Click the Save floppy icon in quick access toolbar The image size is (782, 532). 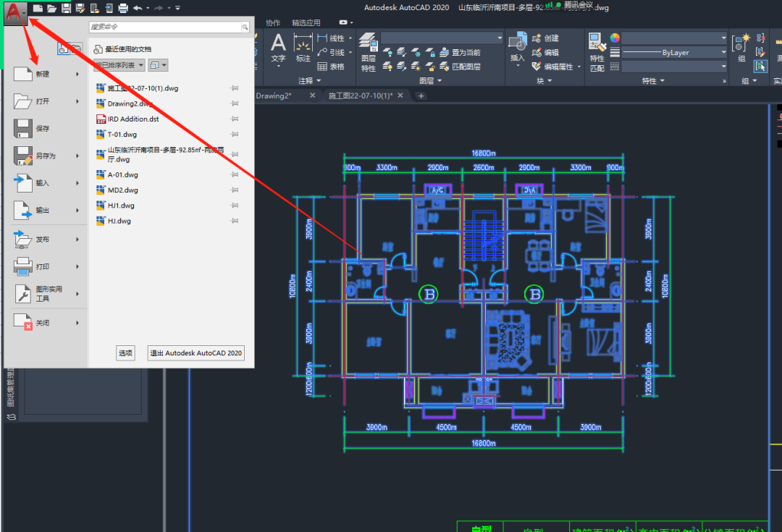click(66, 8)
